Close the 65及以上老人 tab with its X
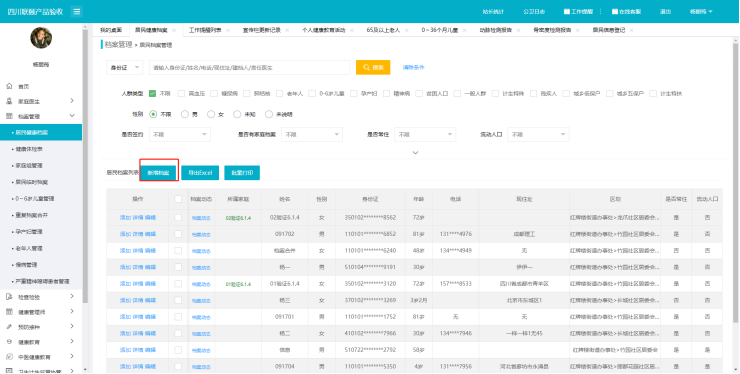 pos(406,30)
